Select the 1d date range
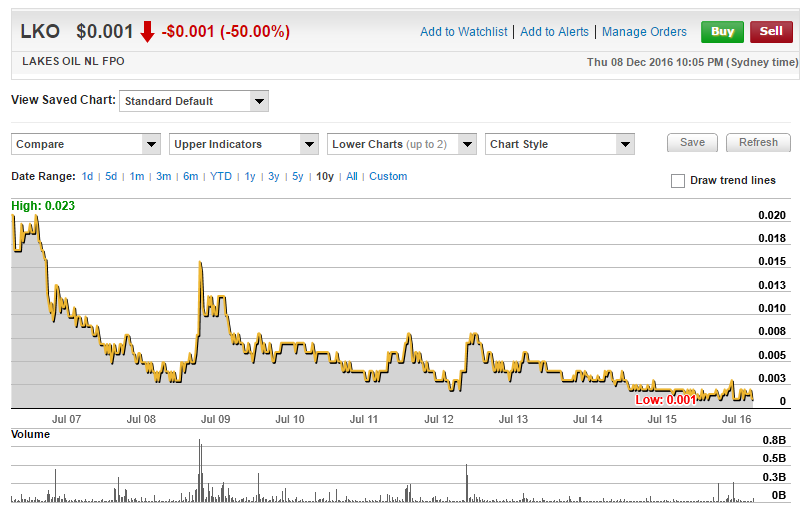This screenshot has height=507, width=810. [x=88, y=177]
